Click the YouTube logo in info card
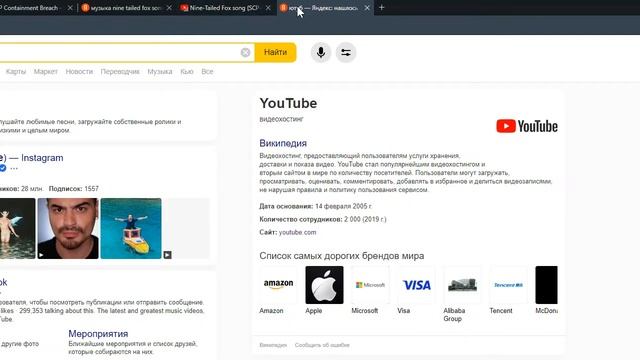The width and height of the screenshot is (640, 360). click(x=527, y=126)
